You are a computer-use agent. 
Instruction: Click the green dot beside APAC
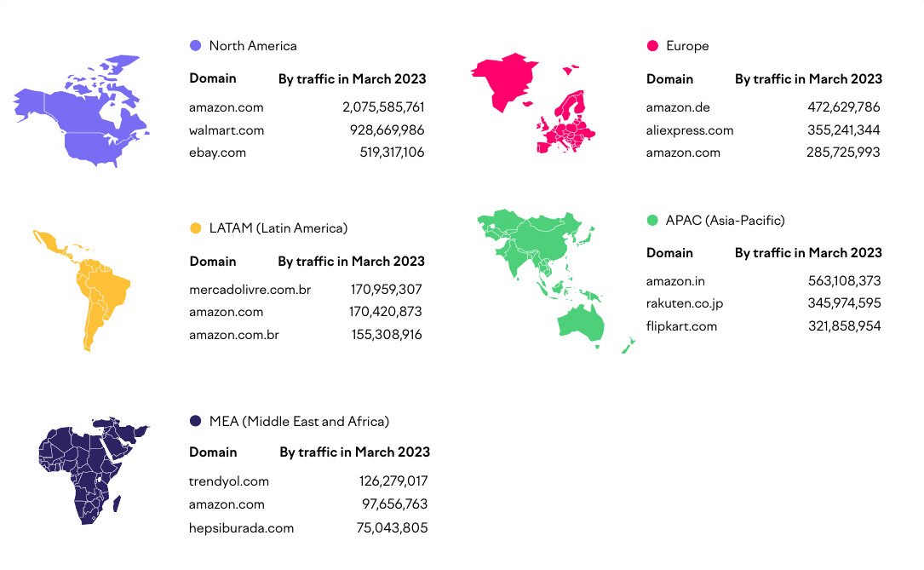652,221
